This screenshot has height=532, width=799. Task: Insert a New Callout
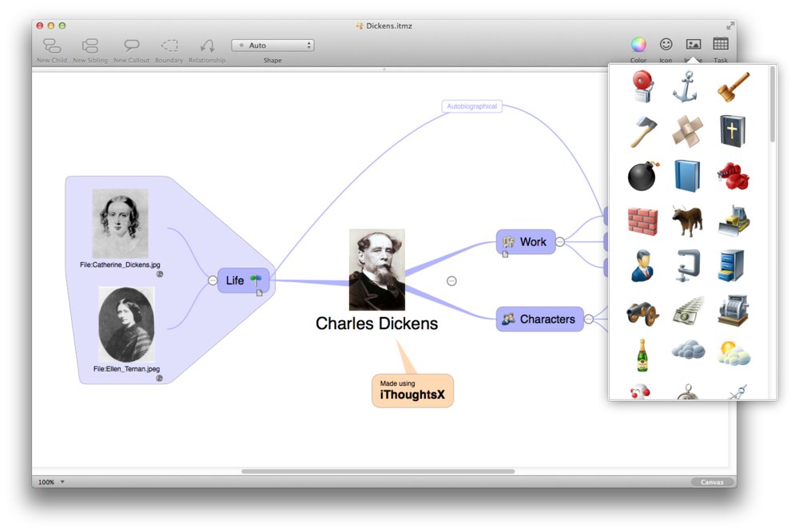[132, 50]
